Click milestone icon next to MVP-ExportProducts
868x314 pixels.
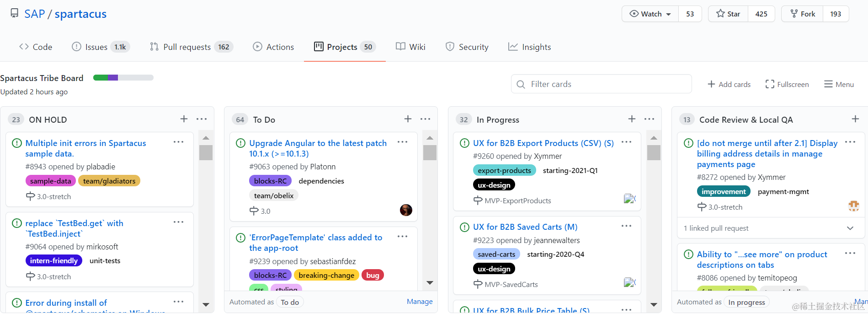[478, 200]
